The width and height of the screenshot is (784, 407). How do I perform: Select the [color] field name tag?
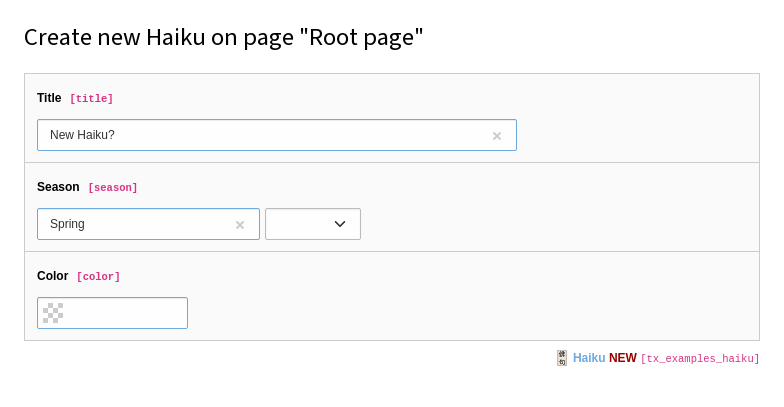pyautogui.click(x=98, y=277)
